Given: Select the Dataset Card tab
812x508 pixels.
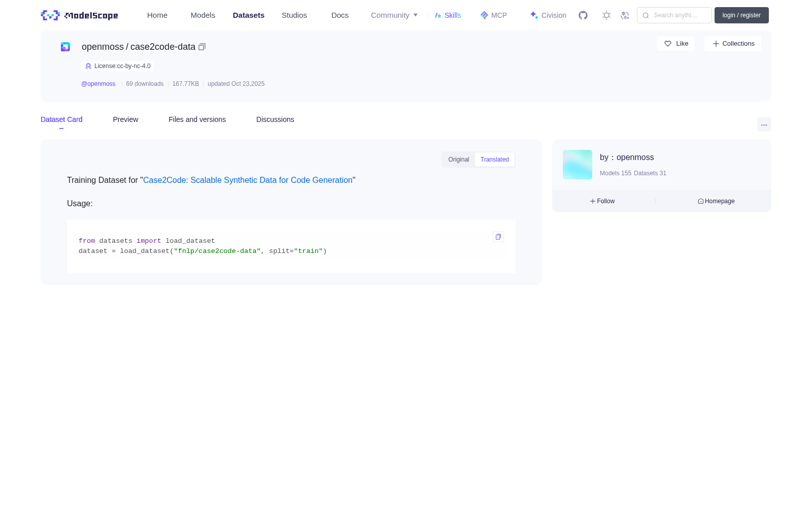Looking at the screenshot, I should [61, 119].
